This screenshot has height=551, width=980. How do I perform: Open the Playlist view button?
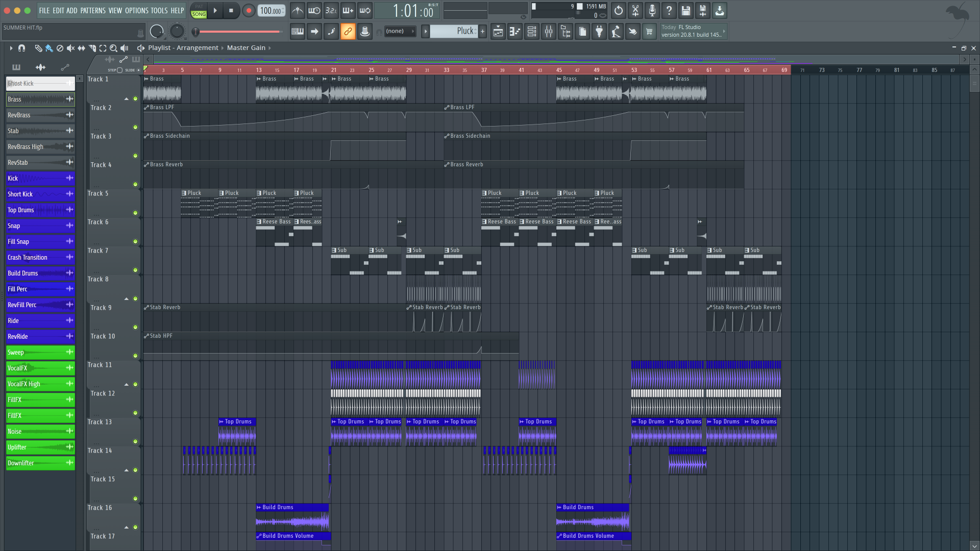(498, 32)
